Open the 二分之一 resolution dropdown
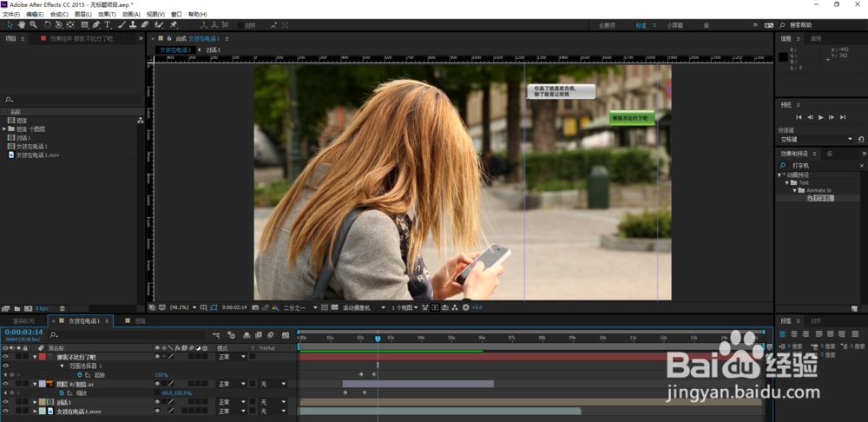Screen dimensions: 868x422 [300, 307]
